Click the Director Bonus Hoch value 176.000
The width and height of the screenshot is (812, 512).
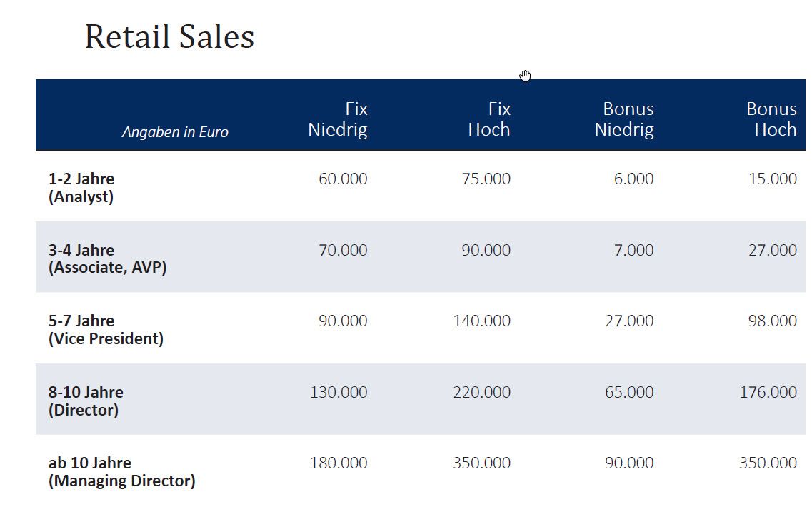click(768, 392)
